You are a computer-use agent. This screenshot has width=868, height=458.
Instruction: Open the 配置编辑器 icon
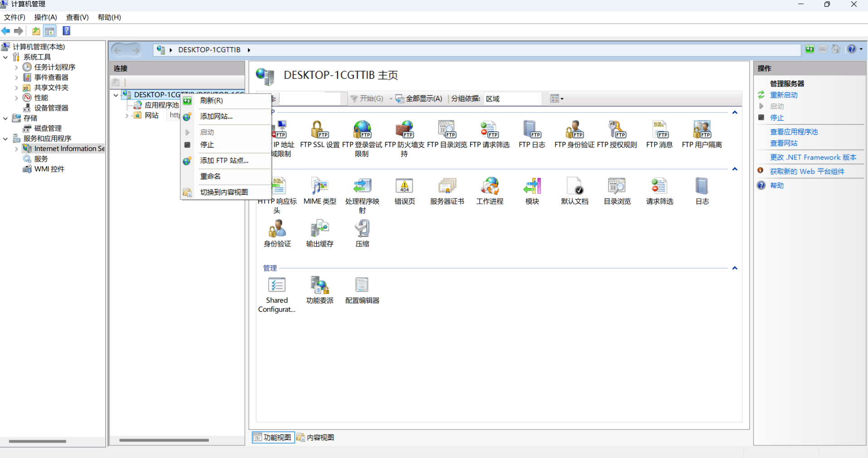click(362, 290)
